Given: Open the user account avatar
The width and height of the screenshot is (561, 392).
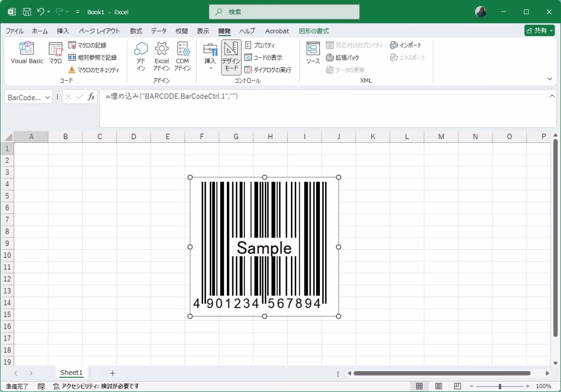Looking at the screenshot, I should [x=480, y=12].
